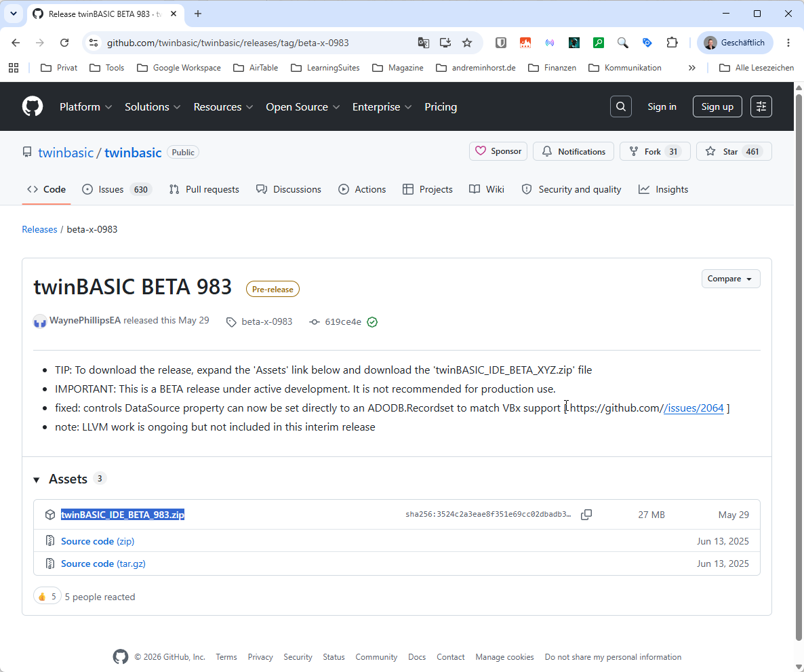
Task: Fork the twinbasic repository
Action: coord(655,151)
